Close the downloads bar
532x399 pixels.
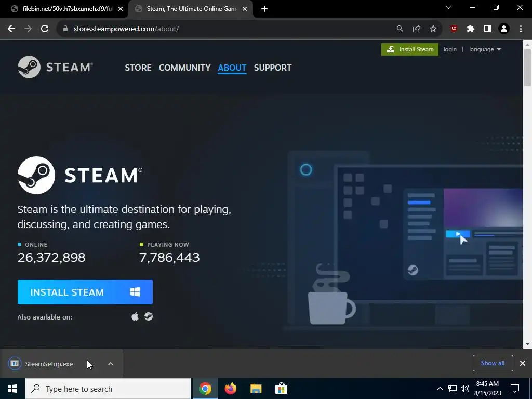pyautogui.click(x=523, y=363)
